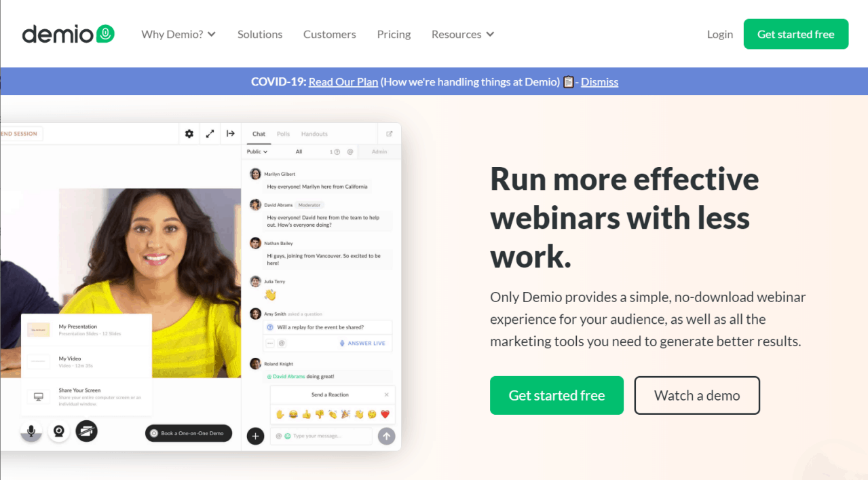The height and width of the screenshot is (480, 868).
Task: Send a message with the up arrow icon
Action: (x=386, y=436)
